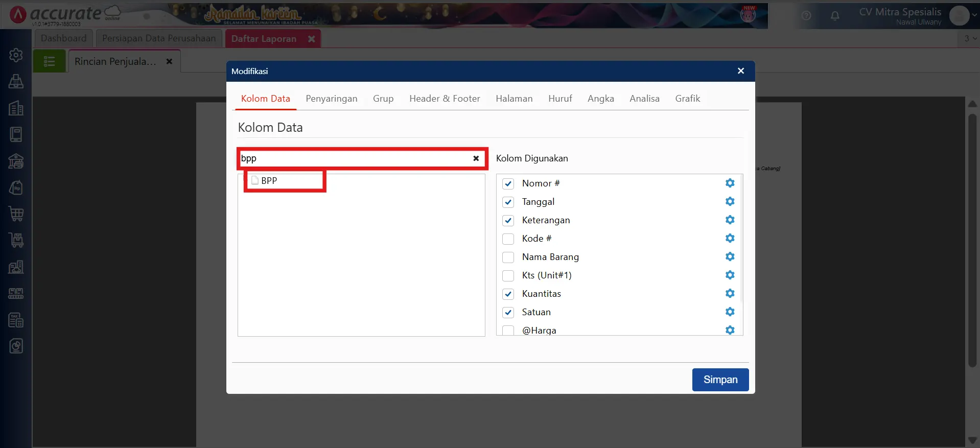Open the shopping cart module in sidebar
The width and height of the screenshot is (980, 448).
[16, 214]
